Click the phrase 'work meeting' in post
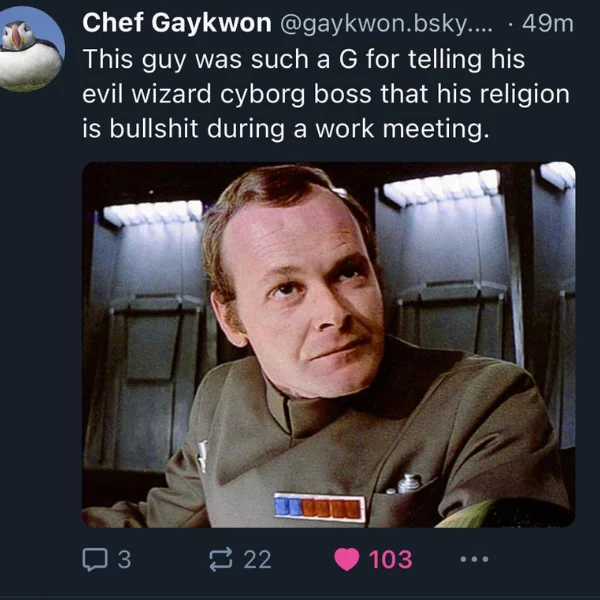The width and height of the screenshot is (600, 600). [402, 129]
